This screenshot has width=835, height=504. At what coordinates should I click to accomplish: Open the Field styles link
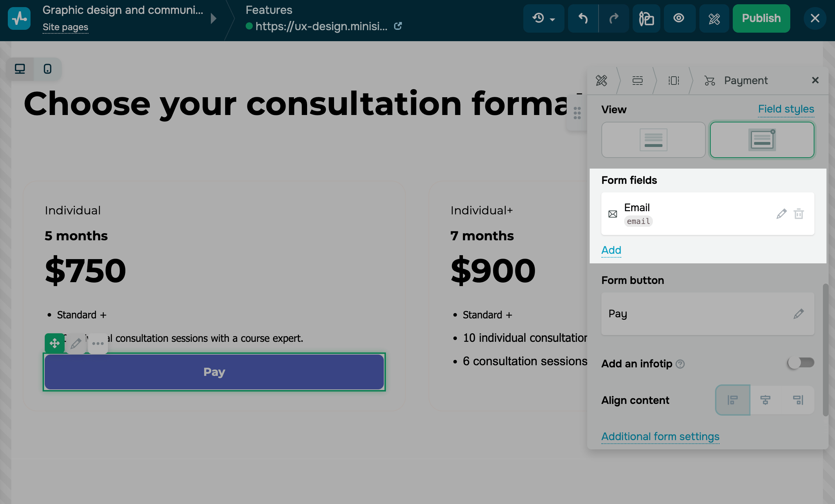[786, 109]
